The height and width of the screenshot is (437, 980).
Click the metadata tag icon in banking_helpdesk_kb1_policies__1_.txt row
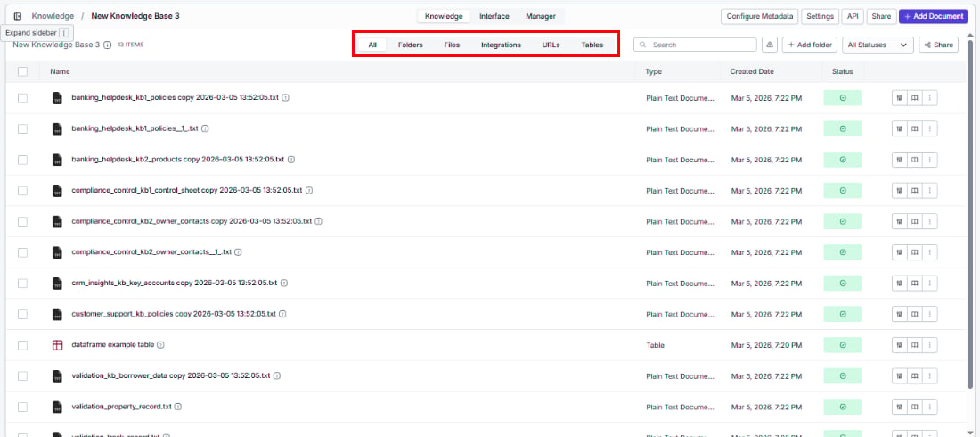click(900, 128)
